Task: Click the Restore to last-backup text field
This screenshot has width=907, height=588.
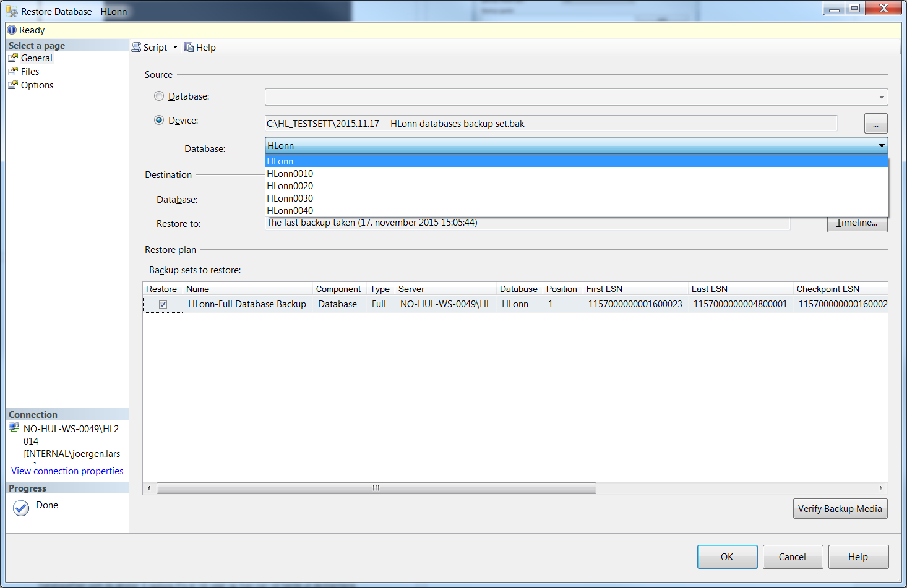Action: click(528, 223)
